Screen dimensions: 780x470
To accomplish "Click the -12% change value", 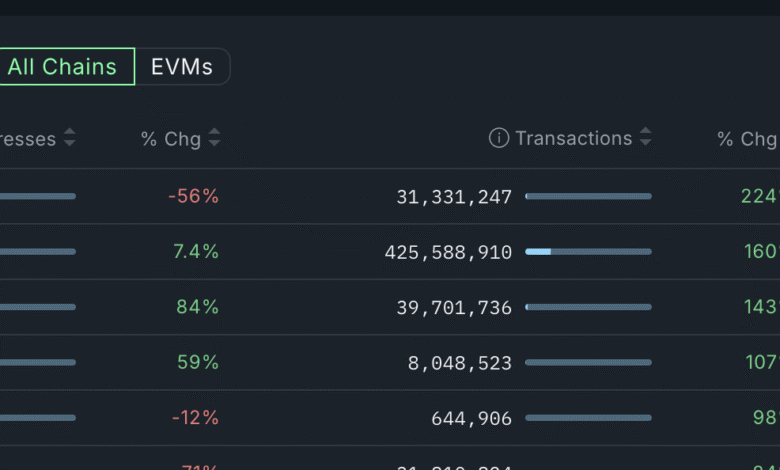I will (x=195, y=418).
